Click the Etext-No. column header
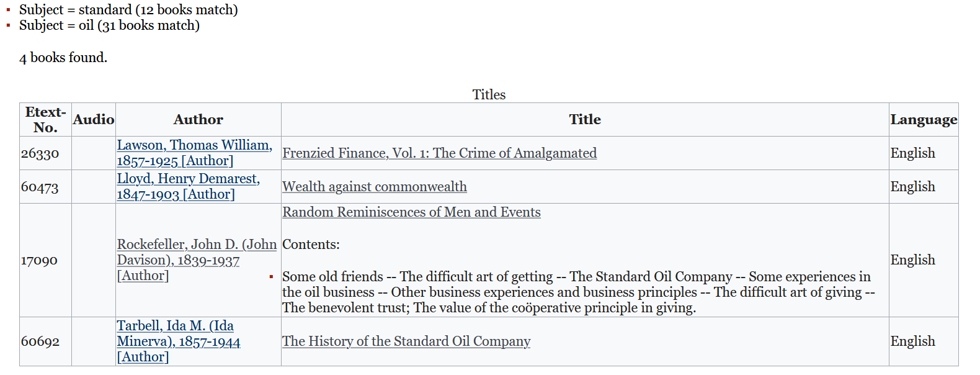 [x=45, y=120]
